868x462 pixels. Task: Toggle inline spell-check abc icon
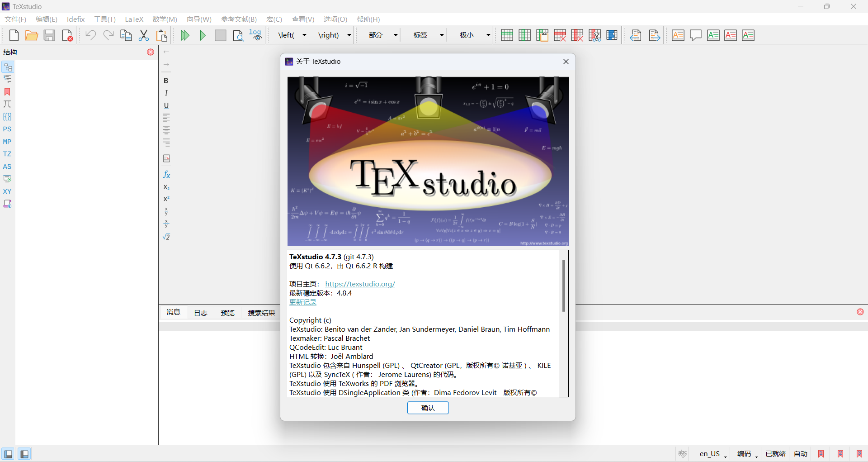682,453
